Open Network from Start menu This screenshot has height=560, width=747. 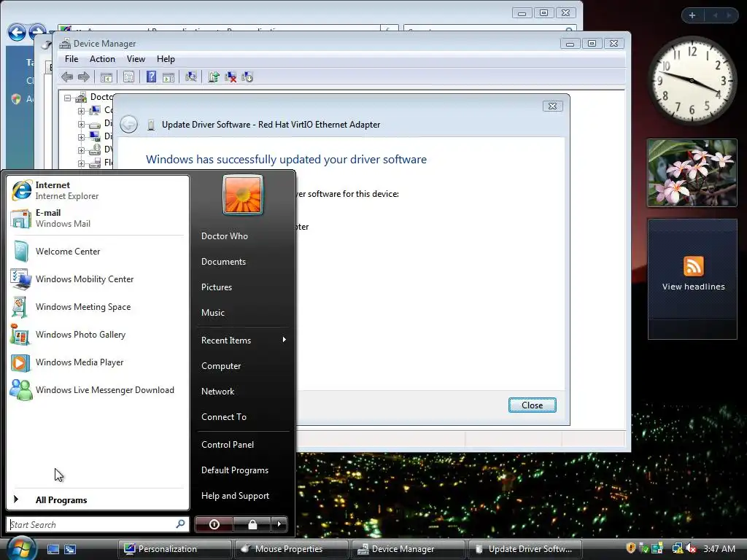tap(217, 392)
